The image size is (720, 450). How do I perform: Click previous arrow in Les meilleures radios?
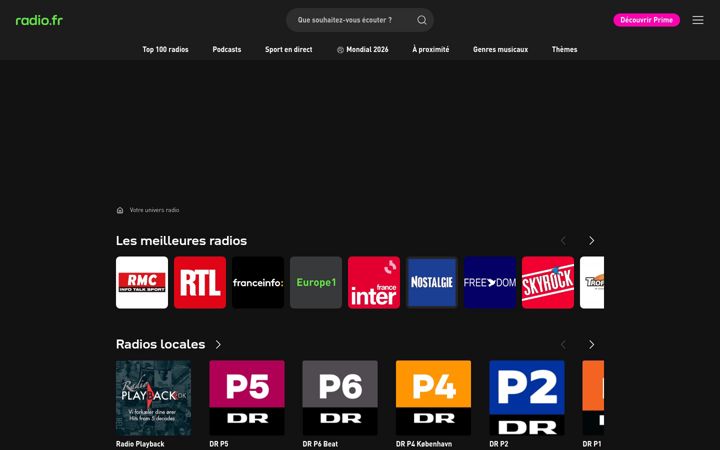pyautogui.click(x=563, y=241)
